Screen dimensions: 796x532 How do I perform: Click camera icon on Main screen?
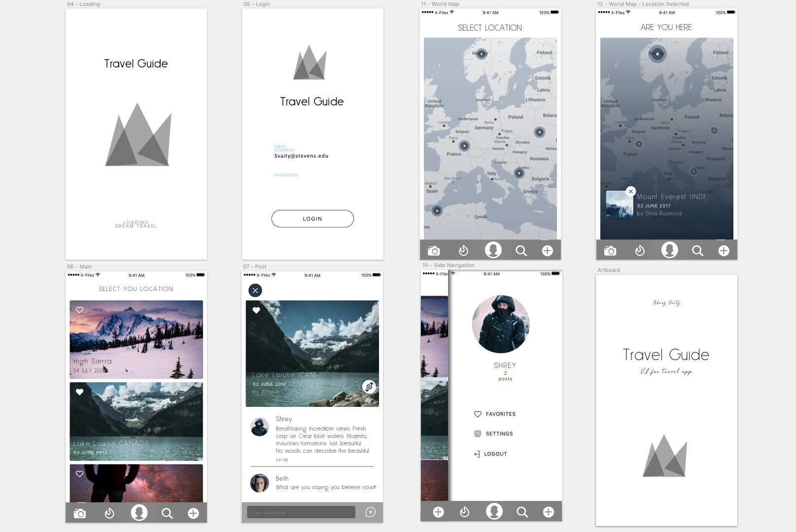pyautogui.click(x=79, y=514)
